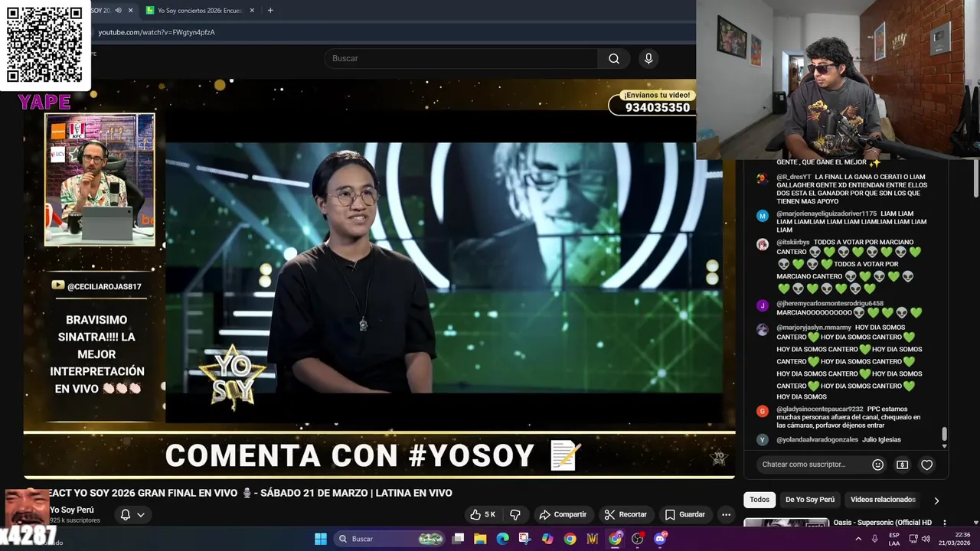Click the taskbar Buscar search box
Screen dimensions: 980x551
[x=390, y=539]
